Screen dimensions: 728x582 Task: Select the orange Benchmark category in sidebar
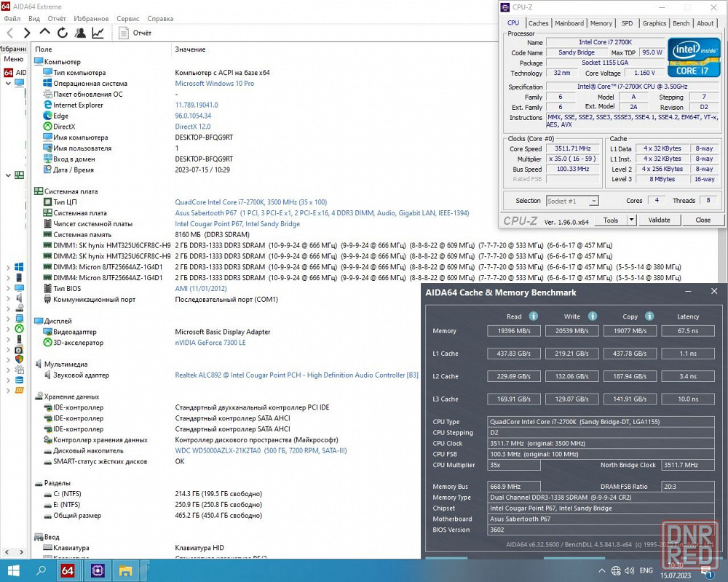coord(19,390)
